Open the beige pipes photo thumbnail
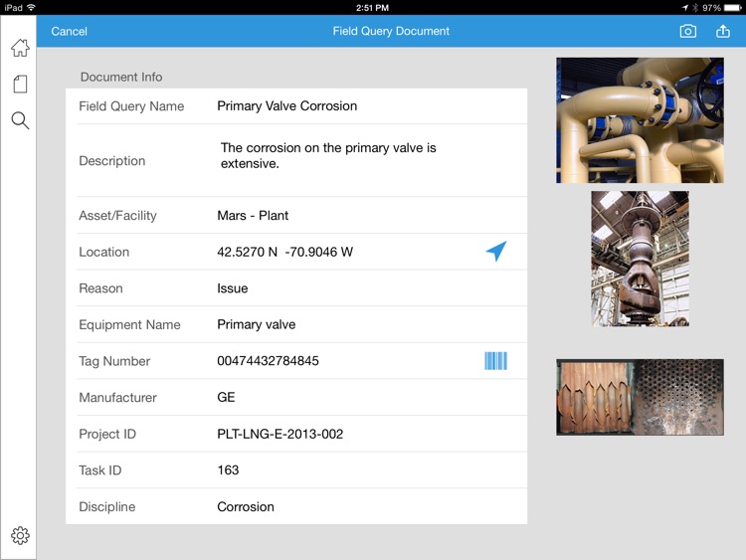 640,120
